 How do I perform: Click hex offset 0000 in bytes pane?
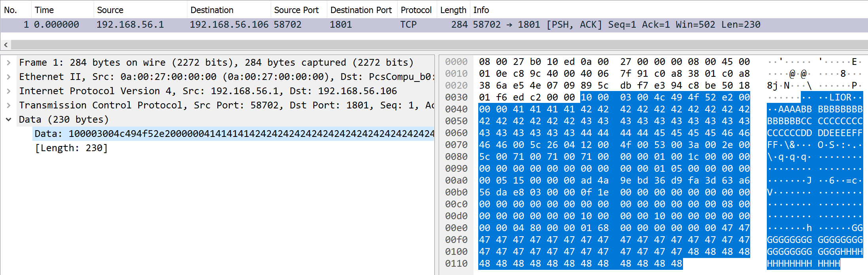(x=456, y=62)
